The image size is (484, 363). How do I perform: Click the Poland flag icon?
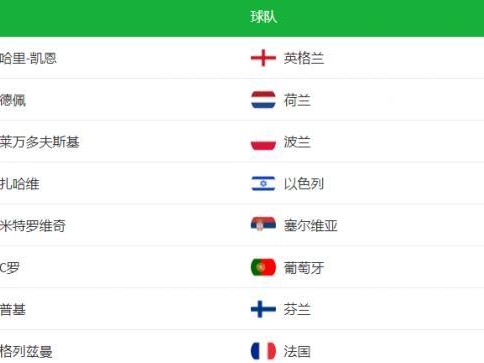tap(263, 142)
